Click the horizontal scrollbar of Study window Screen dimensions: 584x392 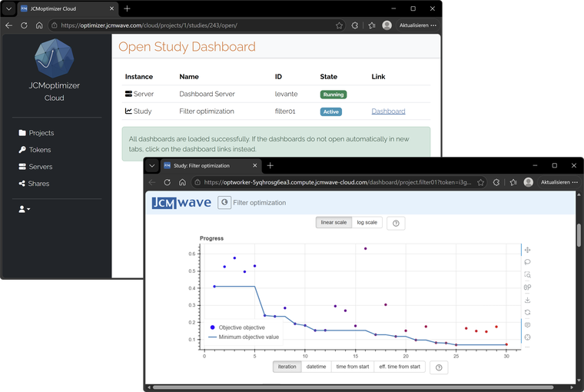(x=353, y=387)
